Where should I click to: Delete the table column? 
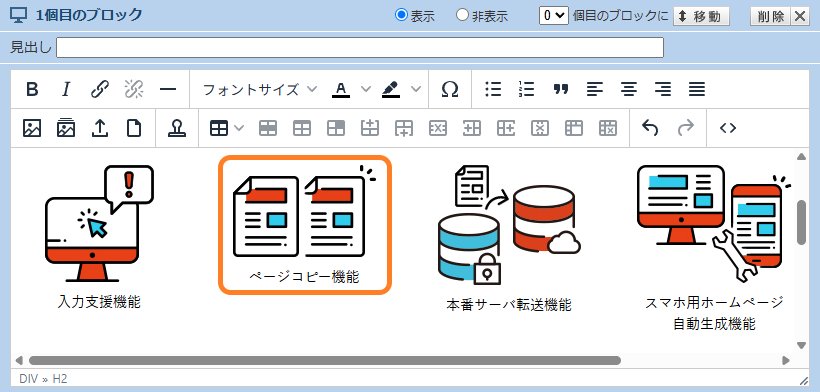[540, 128]
